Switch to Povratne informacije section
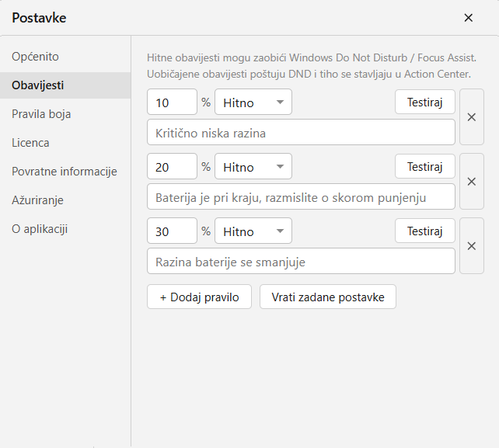Viewport: 499px width, 448px height. click(65, 172)
